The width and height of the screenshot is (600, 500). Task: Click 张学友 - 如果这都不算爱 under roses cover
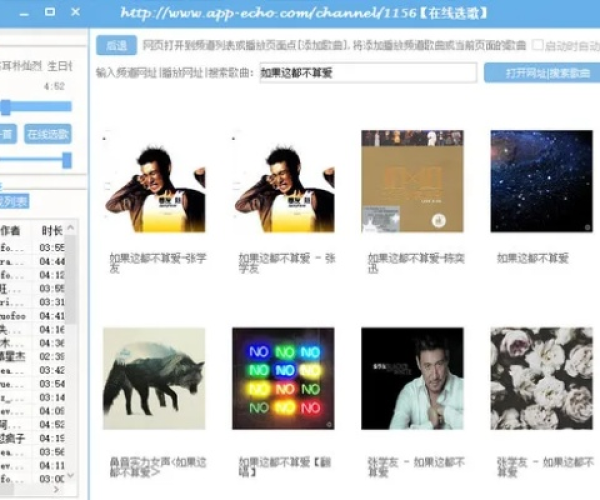tap(545, 467)
